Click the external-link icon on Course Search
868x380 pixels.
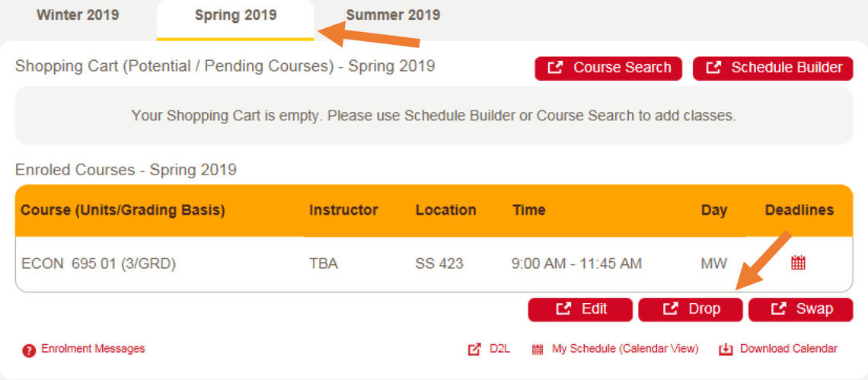(x=555, y=68)
